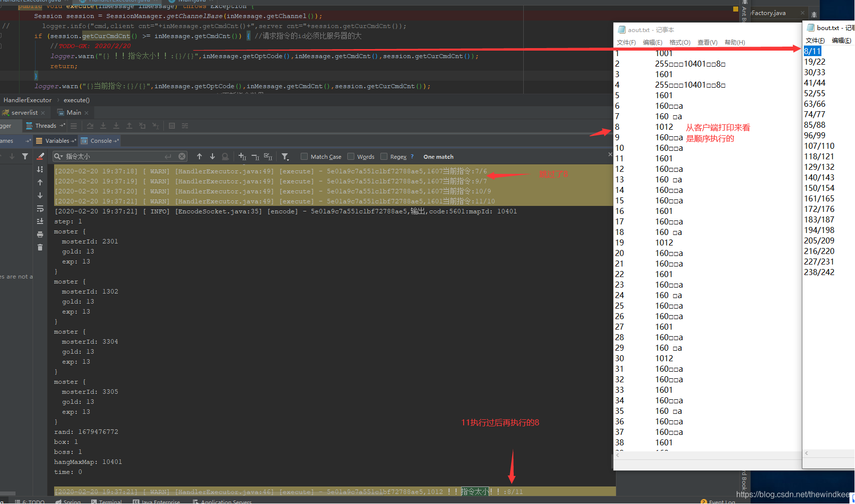
Task: Open 编辑(E) menu in aout.txt Notepad
Action: pyautogui.click(x=653, y=43)
